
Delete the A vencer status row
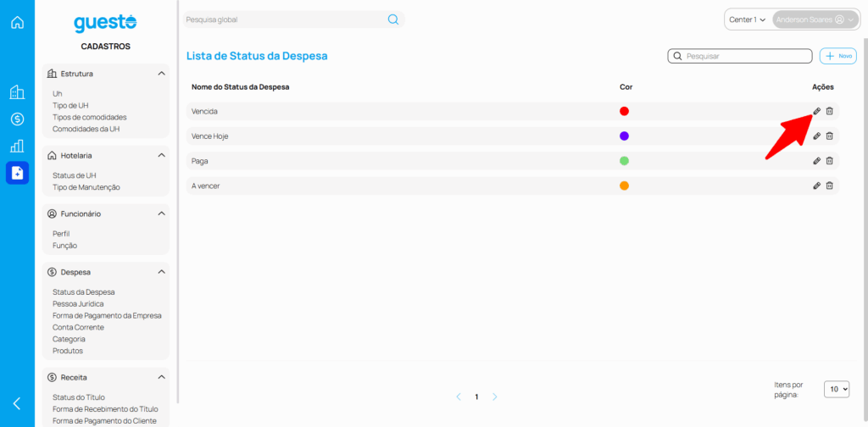coord(830,186)
